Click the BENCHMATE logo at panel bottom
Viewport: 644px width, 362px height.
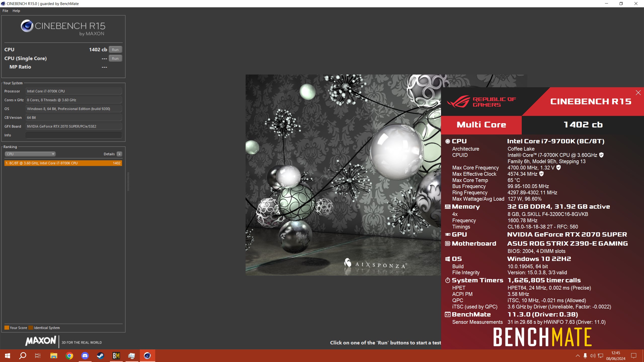click(542, 337)
